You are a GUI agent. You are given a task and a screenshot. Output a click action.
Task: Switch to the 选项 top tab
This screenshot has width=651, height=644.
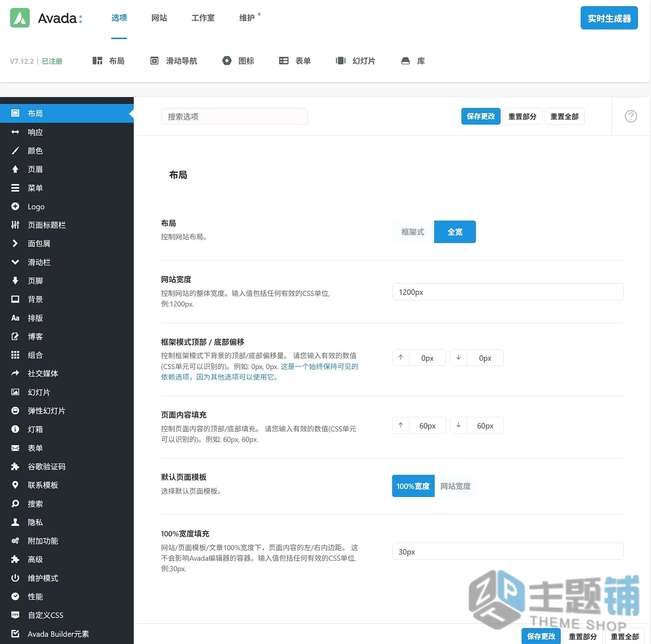pos(119,18)
